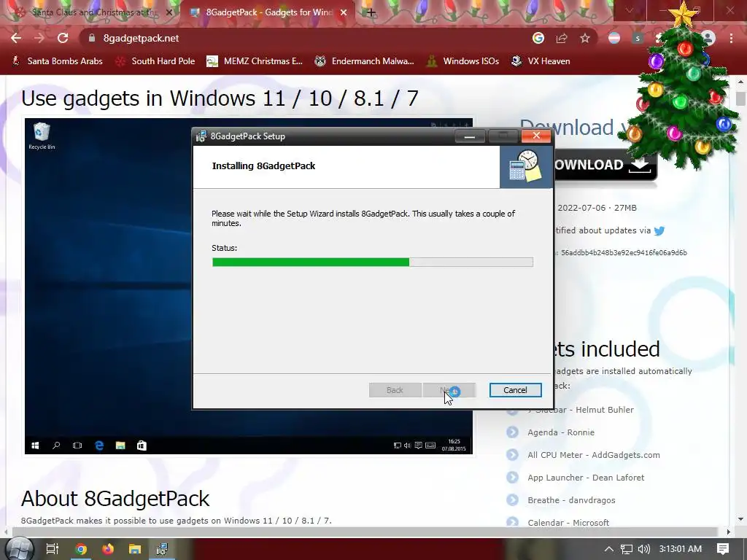
Task: Click the address bar showing 8gadgetpack.net
Action: pyautogui.click(x=305, y=38)
